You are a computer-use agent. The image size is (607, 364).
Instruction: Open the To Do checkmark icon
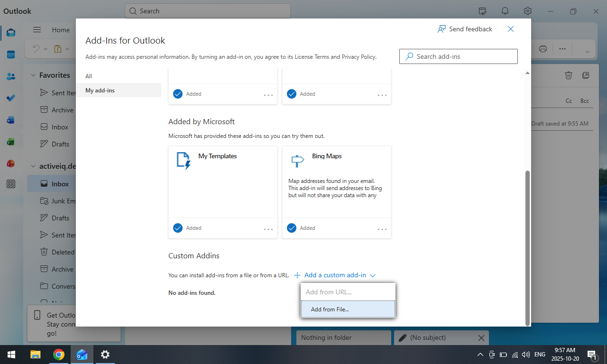point(10,98)
